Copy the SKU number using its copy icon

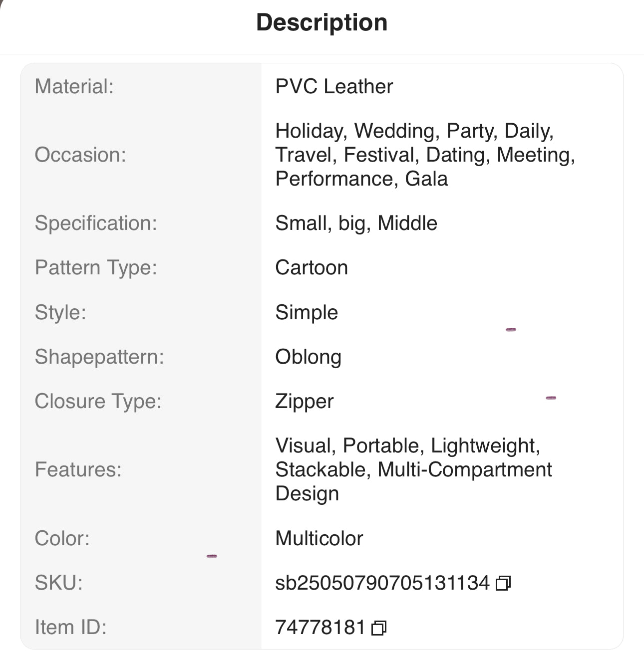coord(503,583)
